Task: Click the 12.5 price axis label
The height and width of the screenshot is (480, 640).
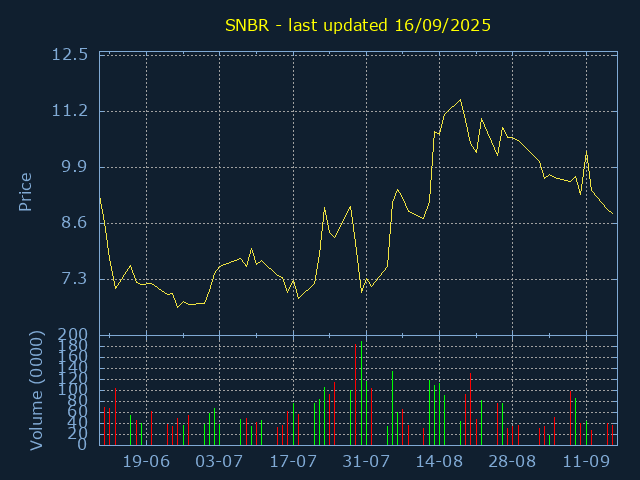Action: (x=70, y=55)
